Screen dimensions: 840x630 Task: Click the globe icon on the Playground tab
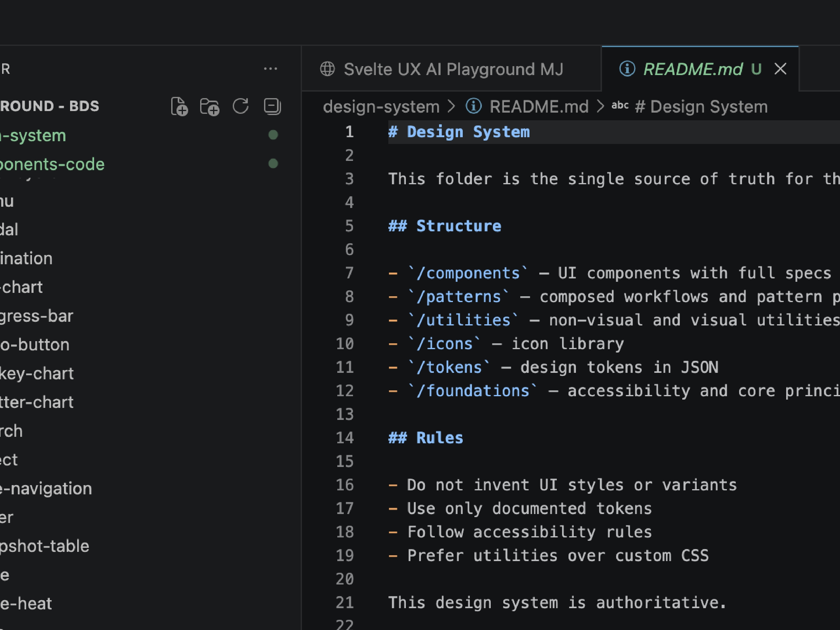point(327,69)
